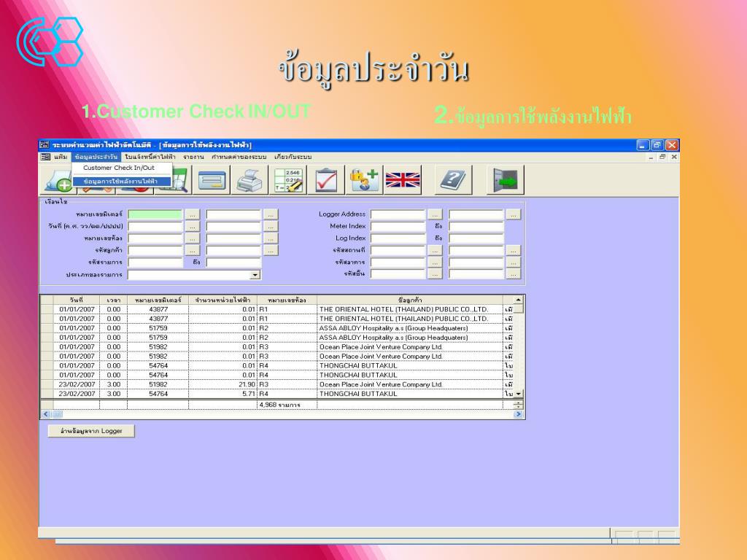This screenshot has height=560, width=747.
Task: Click the first browse button beside รหัสลูกค้า field
Action: [x=193, y=251]
